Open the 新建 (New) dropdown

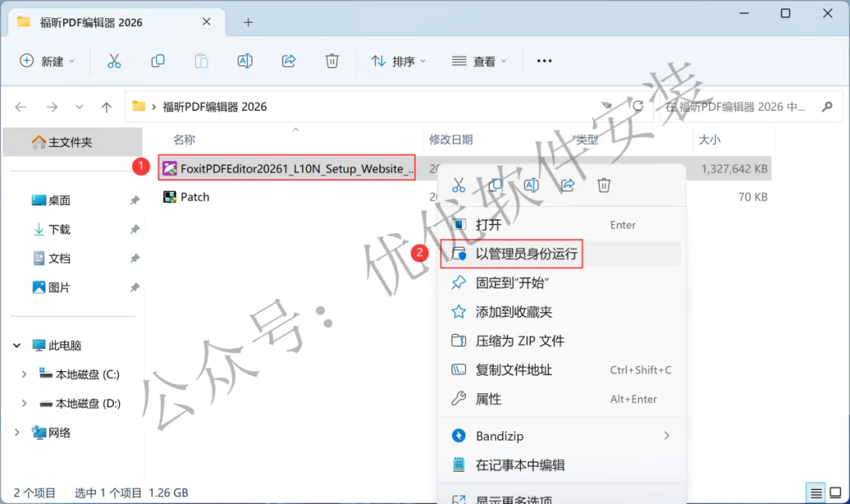47,61
